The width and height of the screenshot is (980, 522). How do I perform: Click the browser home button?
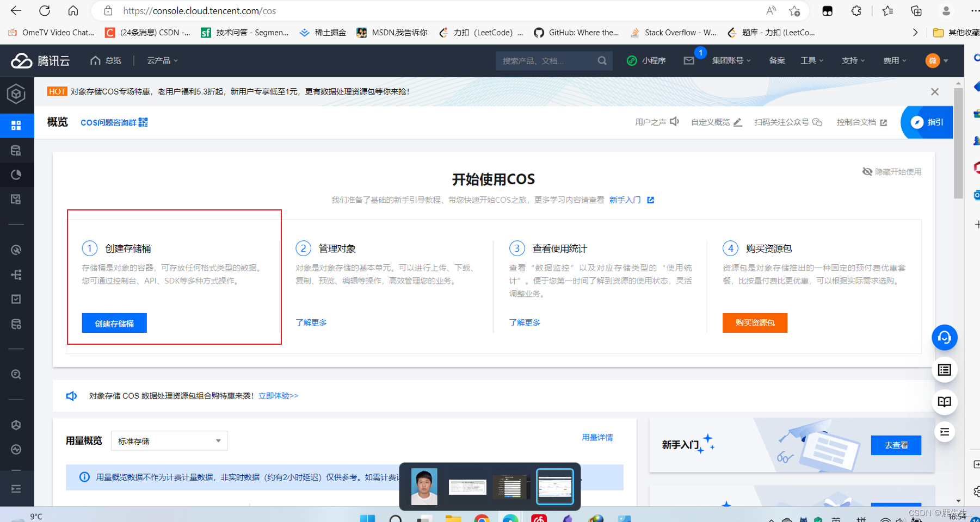[x=73, y=11]
